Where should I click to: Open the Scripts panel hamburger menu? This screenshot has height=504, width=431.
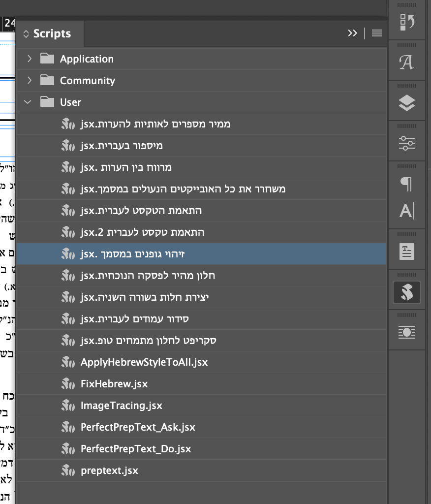377,33
